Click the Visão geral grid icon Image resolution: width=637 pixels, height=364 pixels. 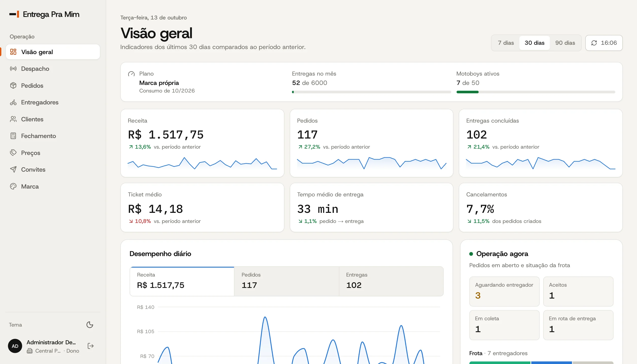pos(13,52)
